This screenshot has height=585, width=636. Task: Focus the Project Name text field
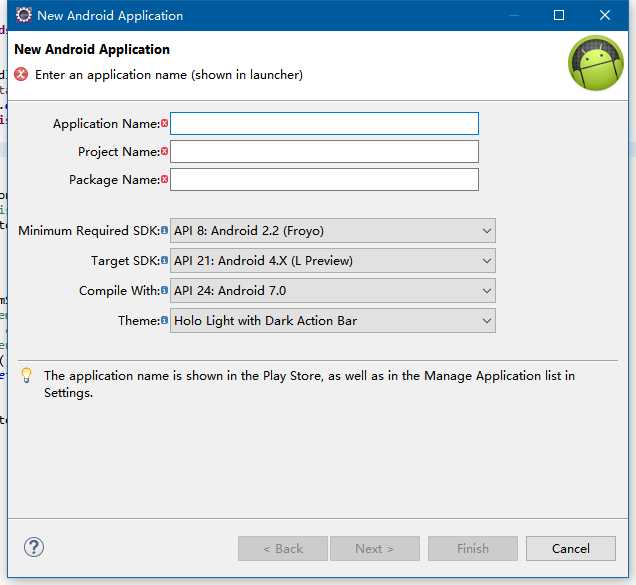point(324,151)
